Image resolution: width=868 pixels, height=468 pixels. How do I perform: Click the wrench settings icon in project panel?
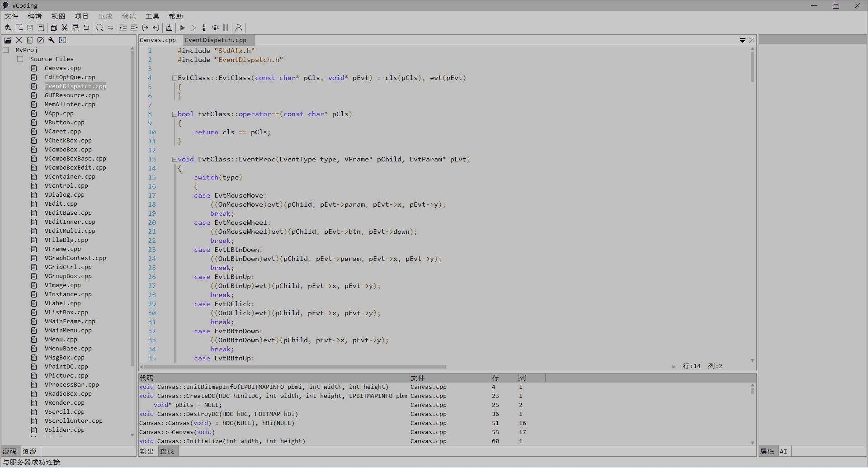(x=52, y=40)
